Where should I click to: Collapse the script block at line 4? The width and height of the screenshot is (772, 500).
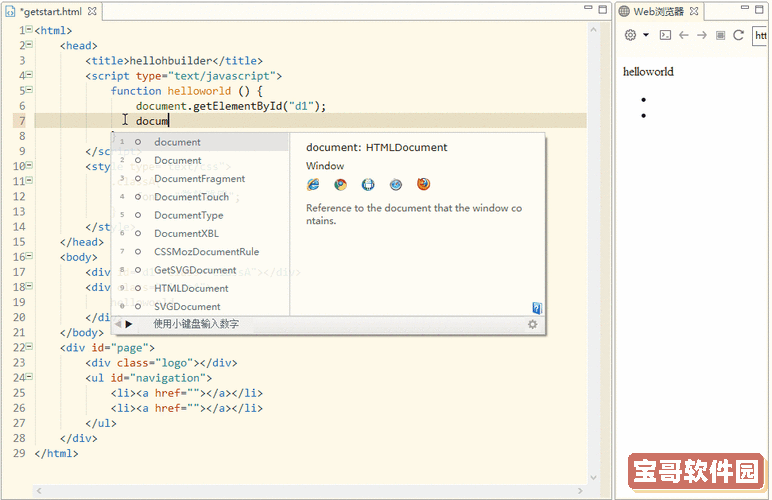(29, 74)
